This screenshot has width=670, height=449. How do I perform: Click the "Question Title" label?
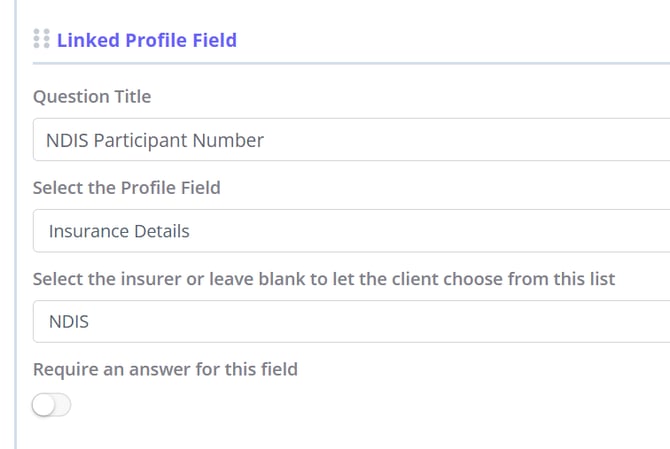pyautogui.click(x=92, y=97)
